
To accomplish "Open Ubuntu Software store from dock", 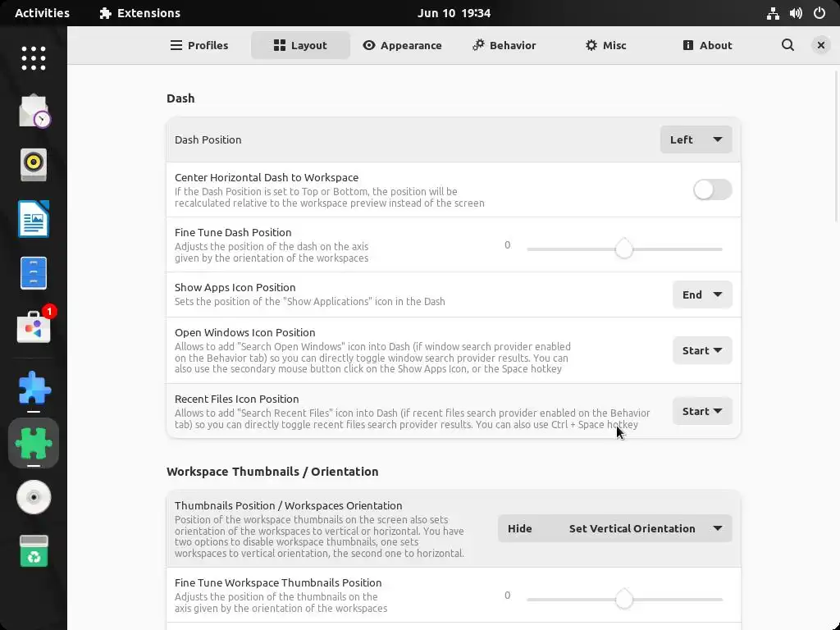I will coord(34,328).
